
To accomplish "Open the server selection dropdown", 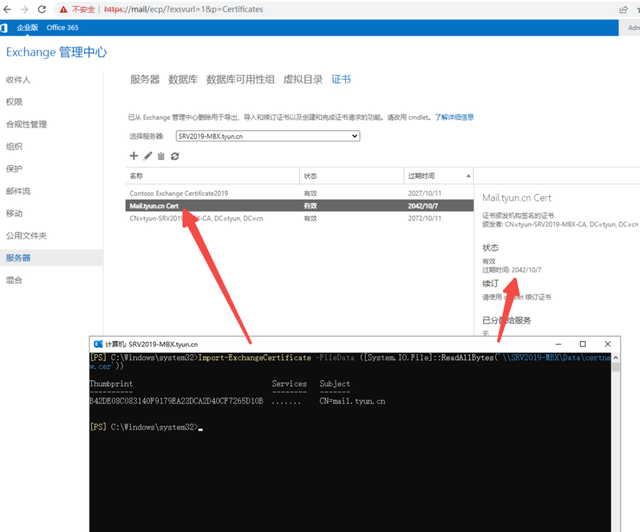I will click(x=268, y=136).
